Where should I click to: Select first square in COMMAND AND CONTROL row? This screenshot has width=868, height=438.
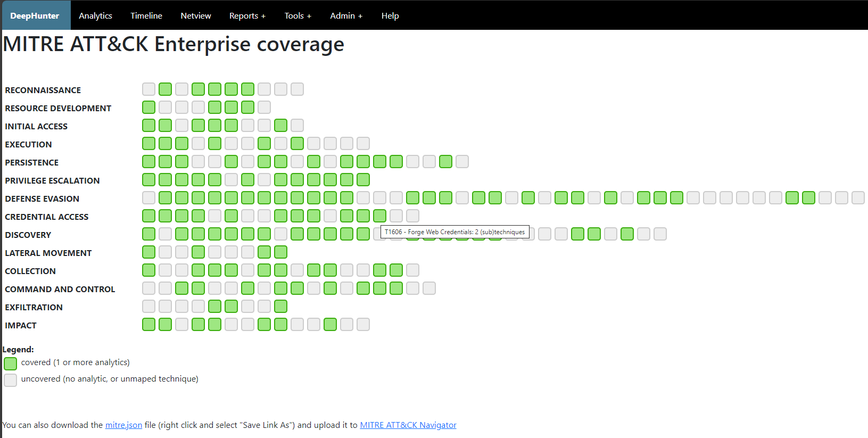pos(149,288)
